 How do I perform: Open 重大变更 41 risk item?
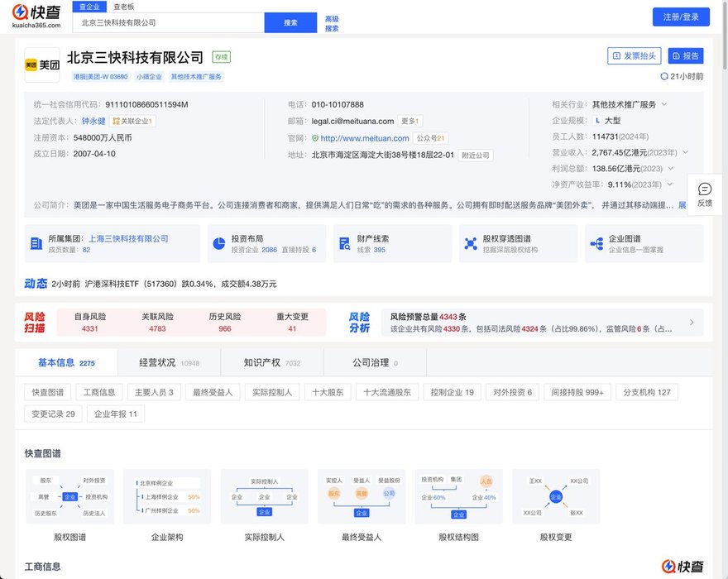(292, 323)
